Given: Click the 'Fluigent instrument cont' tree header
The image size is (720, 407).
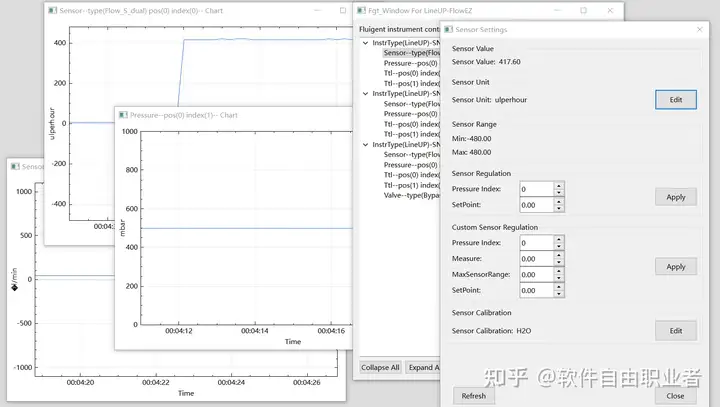Looking at the screenshot, I should click(x=399, y=29).
